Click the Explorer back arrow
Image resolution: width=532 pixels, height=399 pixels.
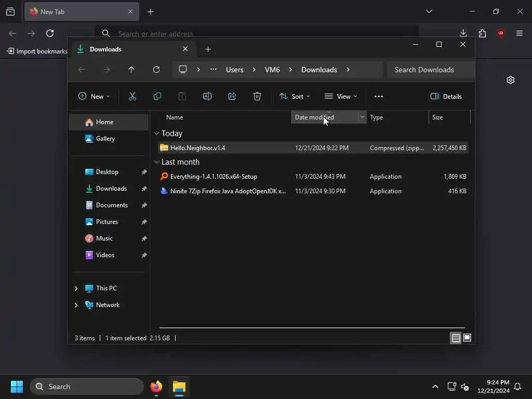(82, 70)
